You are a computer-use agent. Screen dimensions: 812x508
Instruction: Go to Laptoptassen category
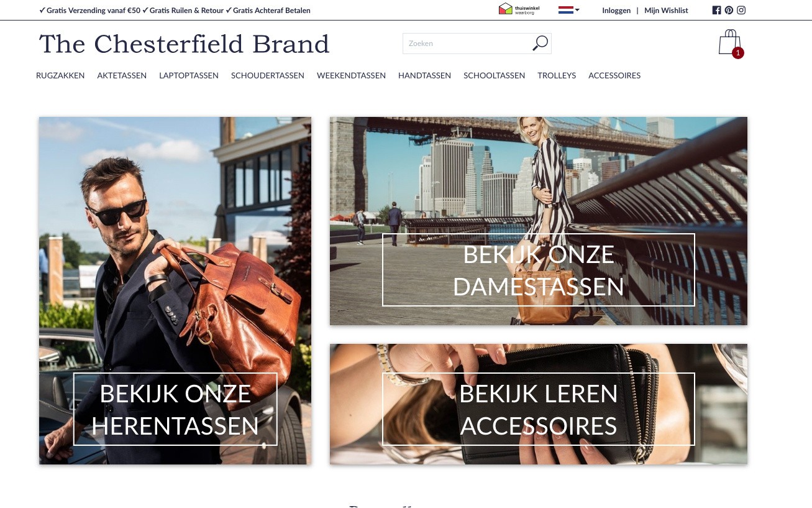point(189,76)
